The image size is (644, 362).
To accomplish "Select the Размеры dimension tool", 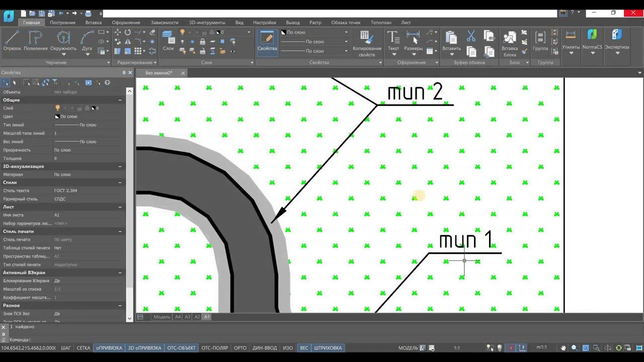I will (413, 43).
